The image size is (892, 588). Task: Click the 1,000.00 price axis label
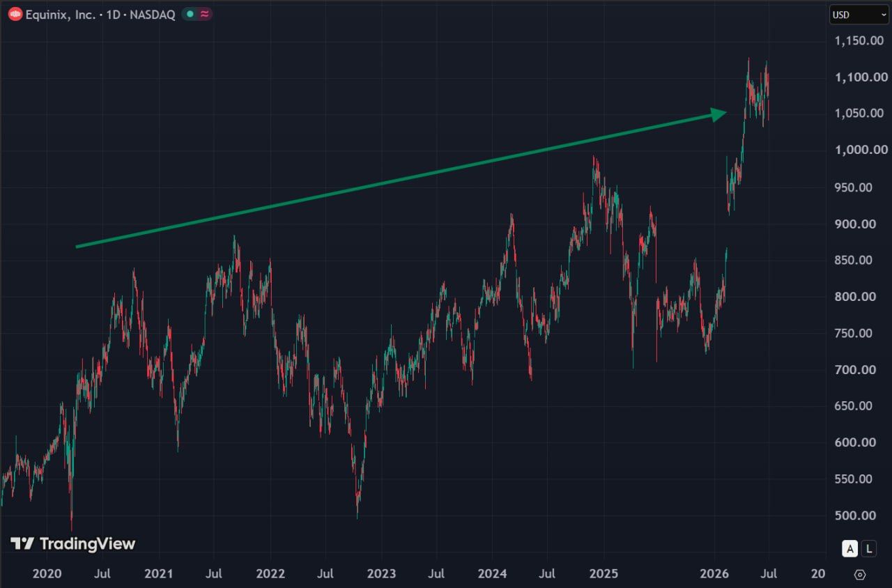(x=861, y=150)
